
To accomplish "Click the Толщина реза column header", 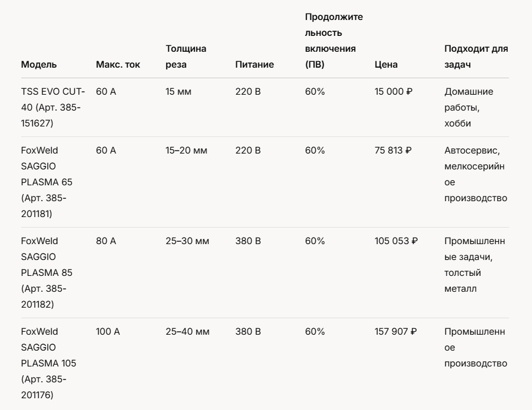I will click(x=186, y=57).
